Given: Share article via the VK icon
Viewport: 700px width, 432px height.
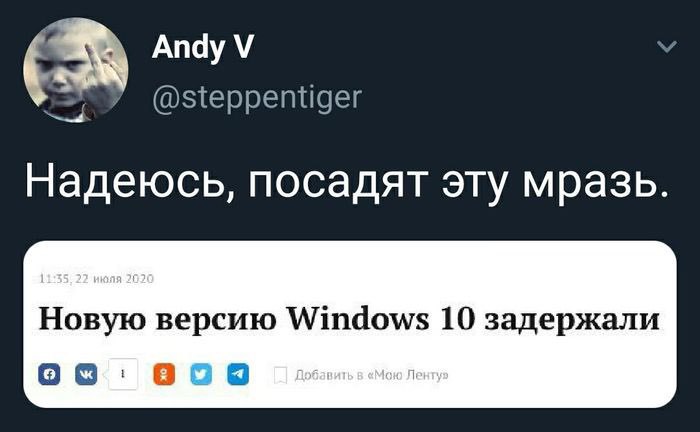Looking at the screenshot, I should (86, 374).
